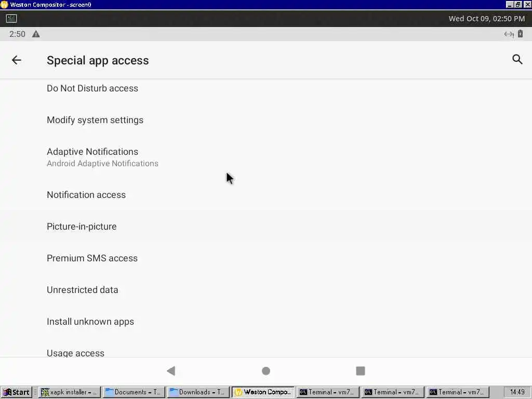Switch to the first Terminal taskbar window
The height and width of the screenshot is (399, 532).
click(x=328, y=392)
